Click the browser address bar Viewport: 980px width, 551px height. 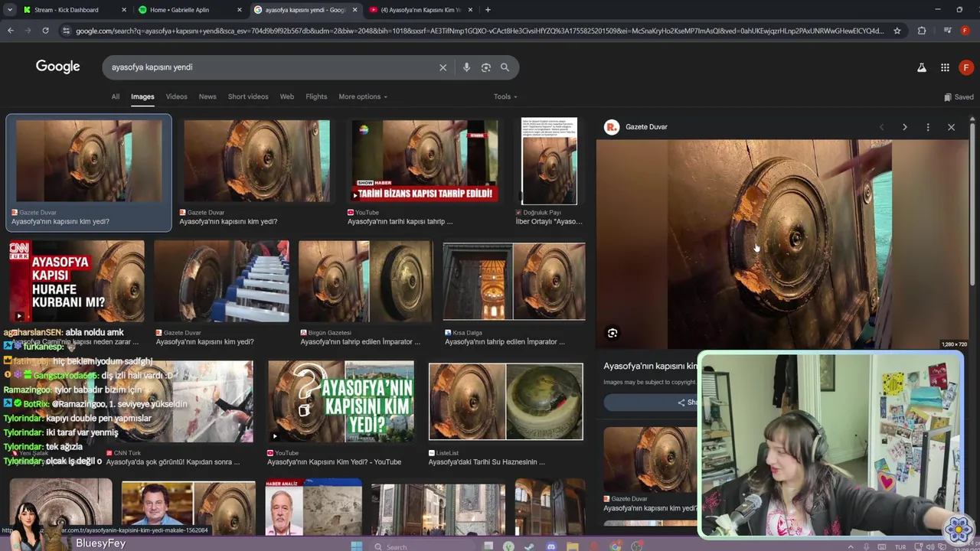tap(479, 31)
